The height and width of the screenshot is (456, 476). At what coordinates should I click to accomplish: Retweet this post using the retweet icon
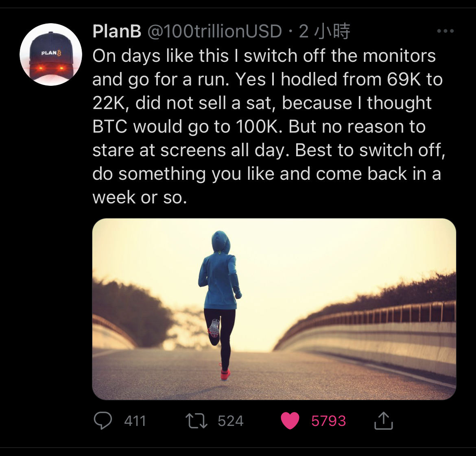click(197, 421)
